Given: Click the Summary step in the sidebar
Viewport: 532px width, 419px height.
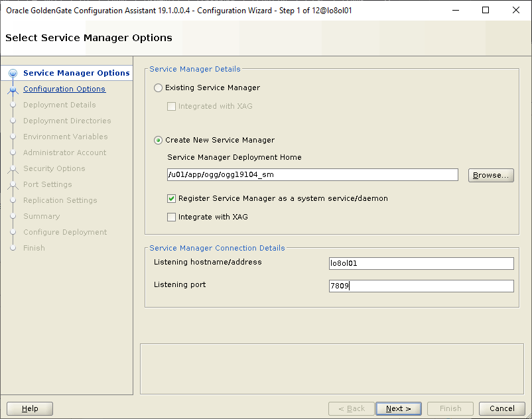Looking at the screenshot, I should point(41,216).
